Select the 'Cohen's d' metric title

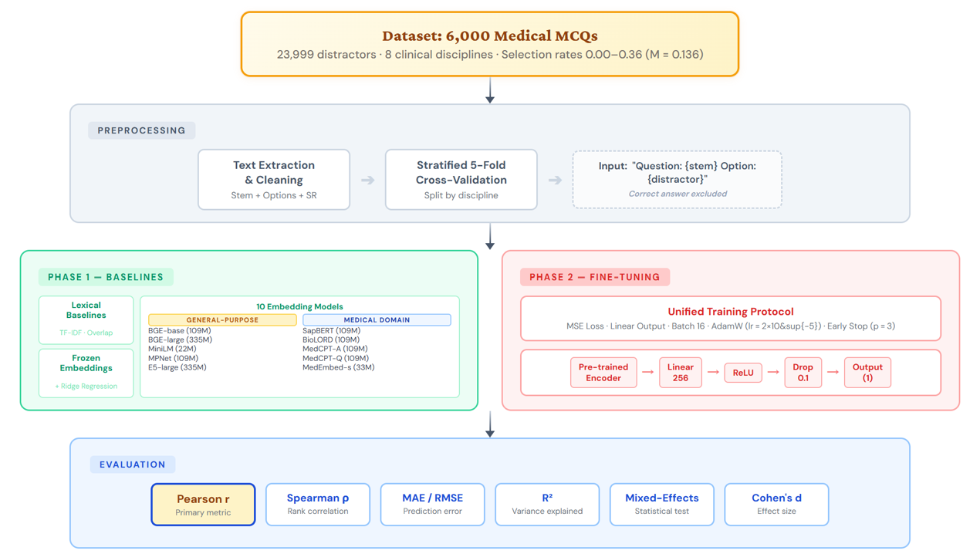pos(777,498)
